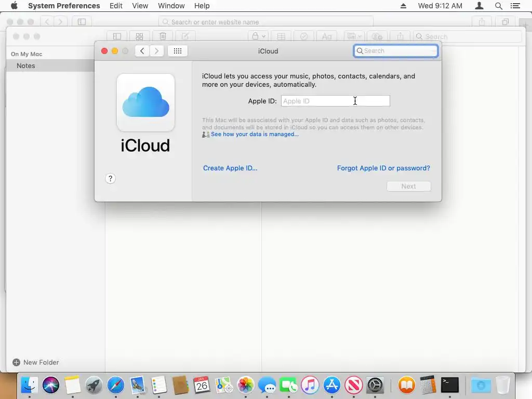Screen dimensions: 532x399
Task: Open Calendar showing 26 in Dock
Action: (x=202, y=385)
